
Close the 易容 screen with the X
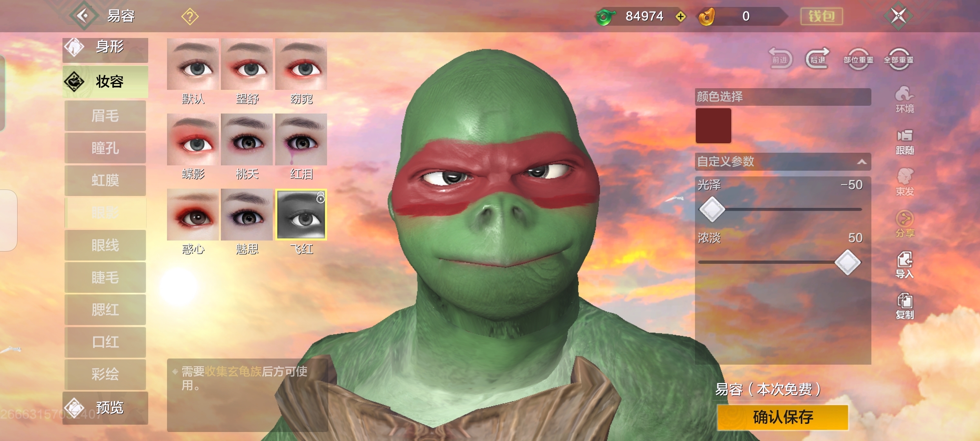pyautogui.click(x=898, y=16)
